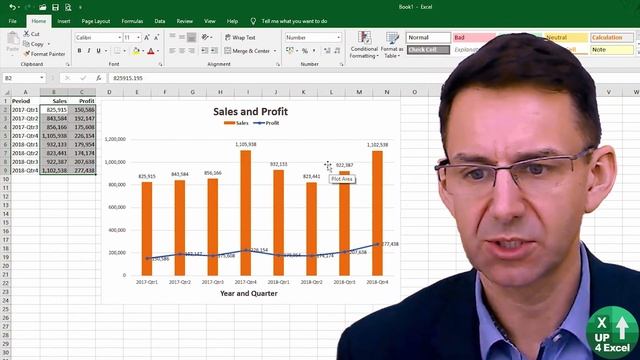Click Increase Indent icon
The width and height of the screenshot is (640, 360).
(x=214, y=51)
